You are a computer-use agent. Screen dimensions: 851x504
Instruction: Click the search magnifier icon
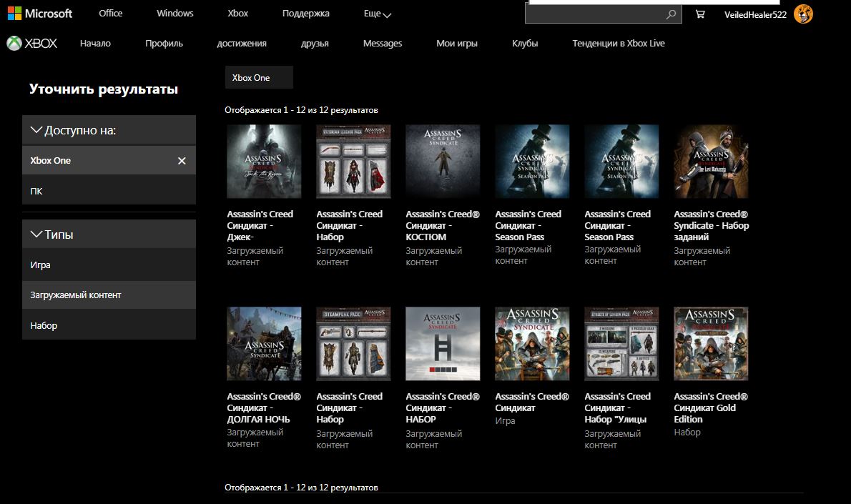(x=671, y=14)
